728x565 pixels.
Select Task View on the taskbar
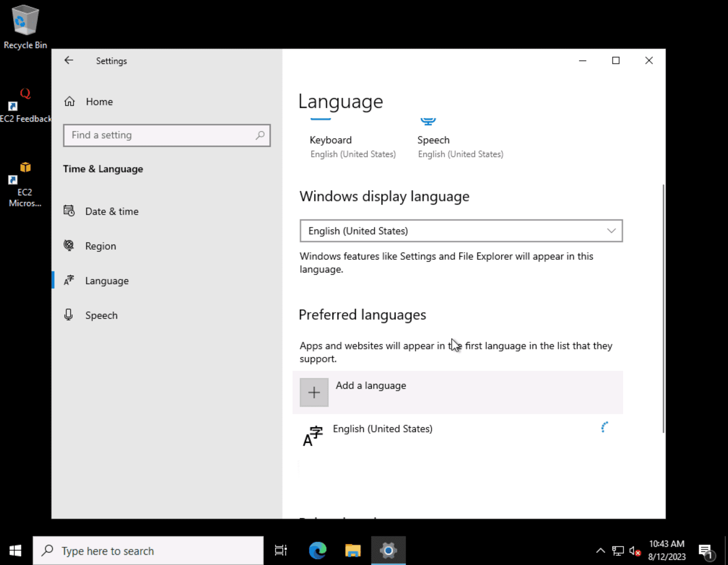pos(281,550)
